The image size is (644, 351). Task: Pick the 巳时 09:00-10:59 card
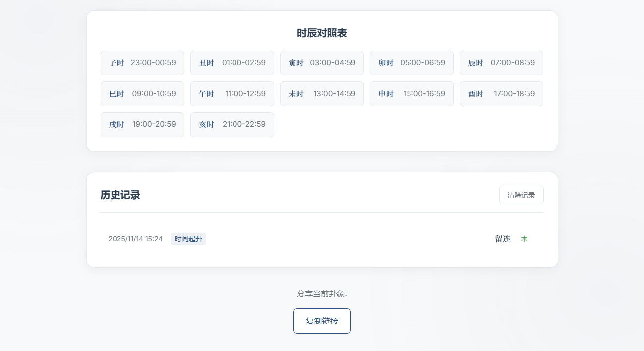click(x=142, y=94)
